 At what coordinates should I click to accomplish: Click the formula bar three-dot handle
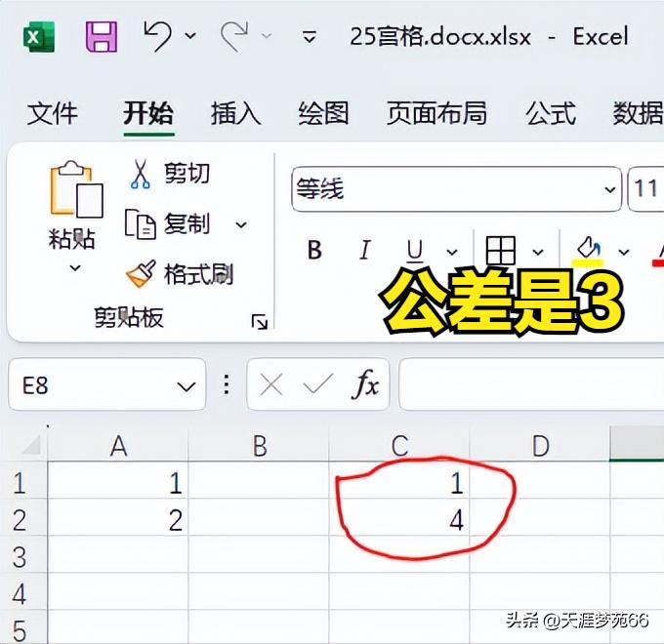[227, 384]
